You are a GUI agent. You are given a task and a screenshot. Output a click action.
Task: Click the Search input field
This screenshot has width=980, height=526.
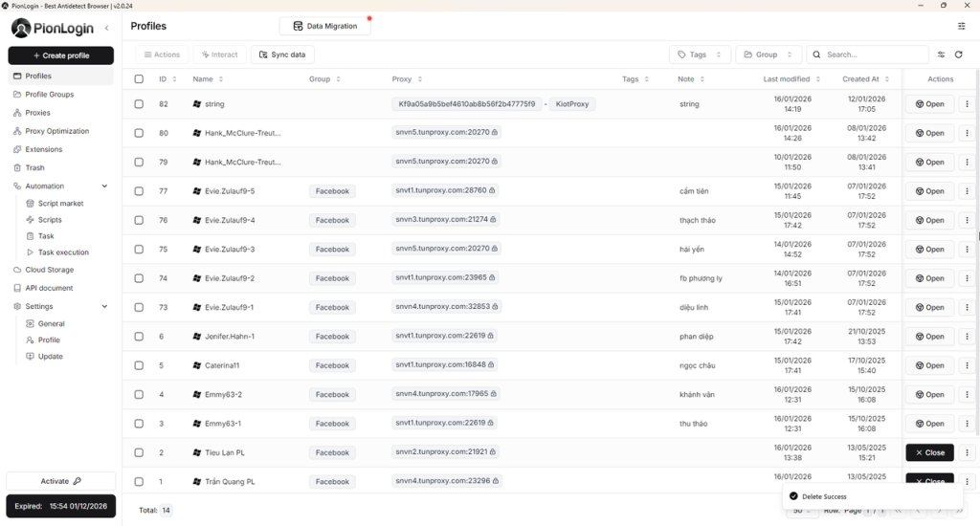(x=875, y=55)
